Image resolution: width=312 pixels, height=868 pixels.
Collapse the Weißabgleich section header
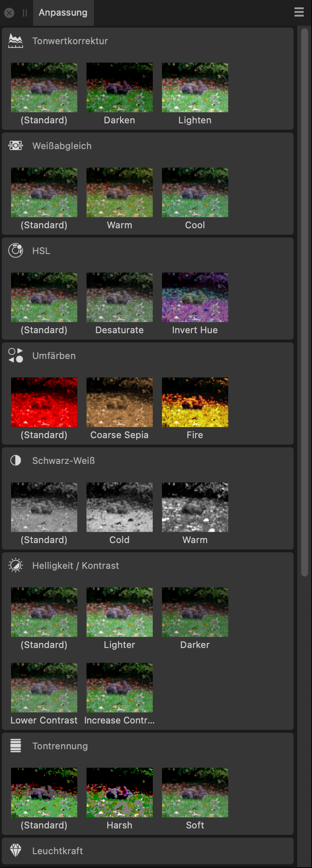(x=148, y=146)
